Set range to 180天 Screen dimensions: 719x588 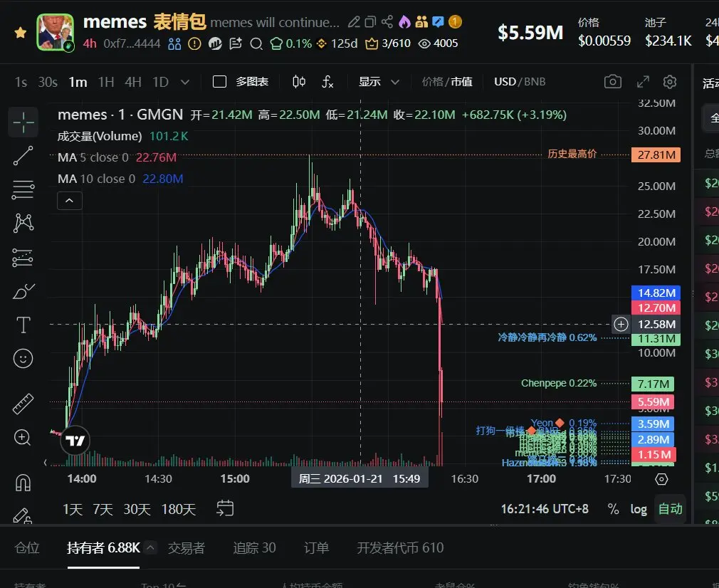[x=179, y=509]
